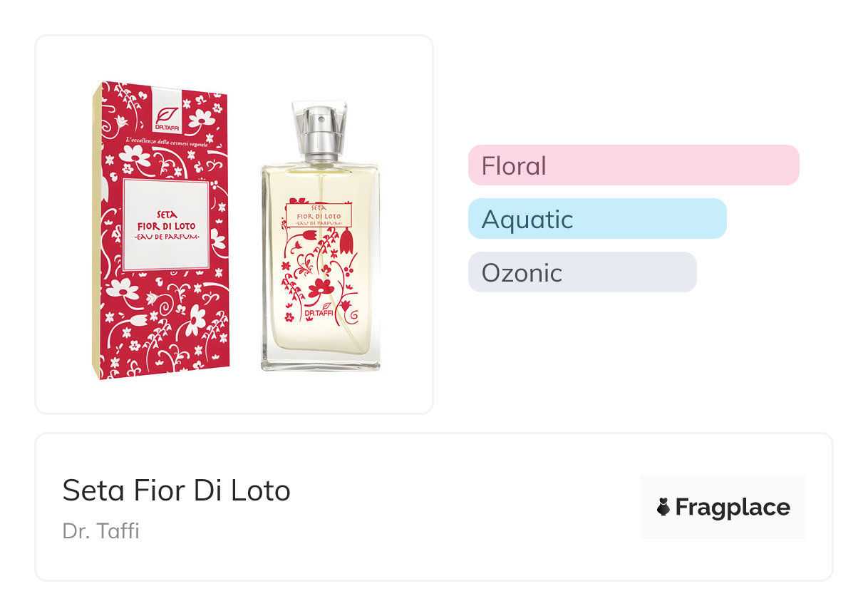Click the Floral text label
Screen dimensions: 868x616
tap(514, 166)
